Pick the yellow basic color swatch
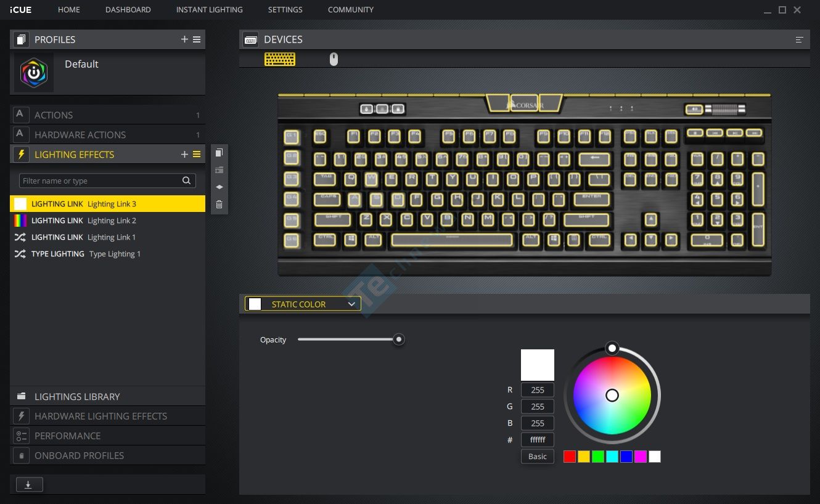This screenshot has height=504, width=820. pos(584,457)
